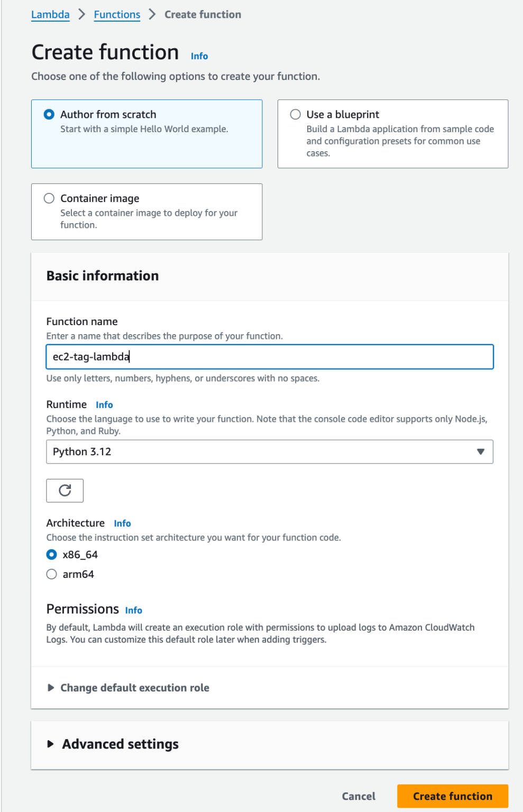Open the Create function Info link
The height and width of the screenshot is (812, 523).
(x=199, y=56)
